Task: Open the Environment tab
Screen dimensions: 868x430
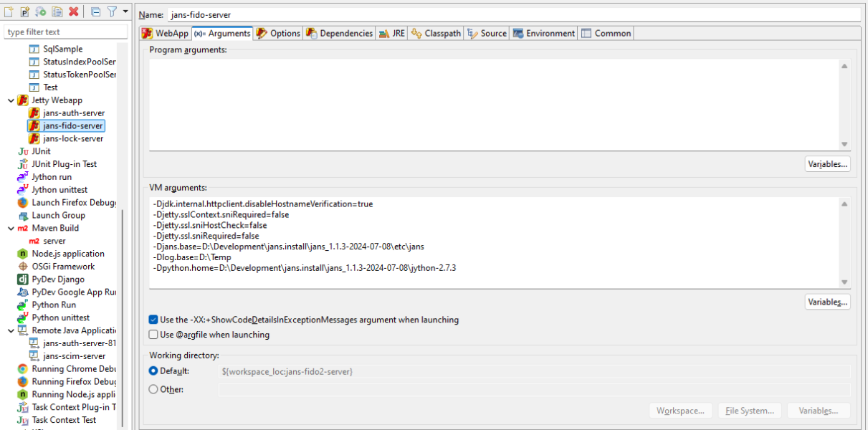Action: pyautogui.click(x=543, y=33)
